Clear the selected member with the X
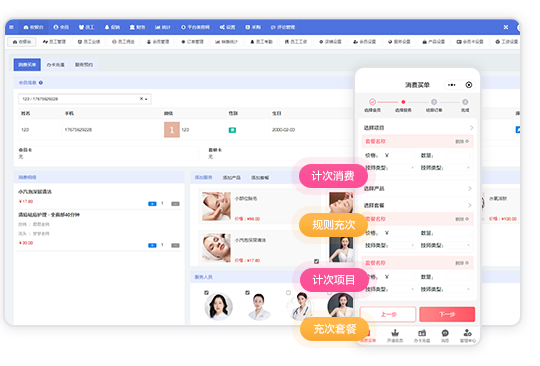Image resolution: width=540 pixels, height=366 pixels. click(141, 99)
